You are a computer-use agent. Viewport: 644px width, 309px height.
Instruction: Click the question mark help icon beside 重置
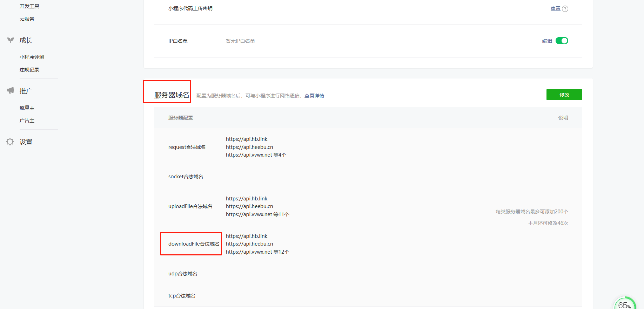pos(565,9)
